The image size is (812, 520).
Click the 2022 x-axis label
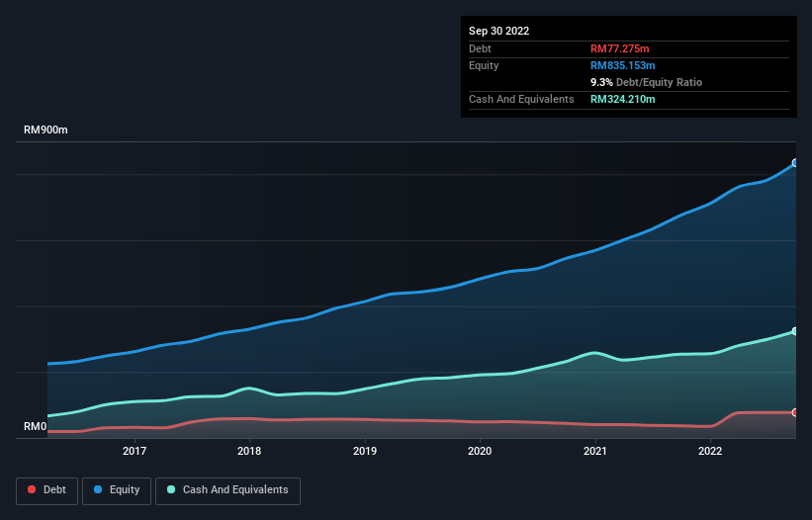click(x=710, y=451)
